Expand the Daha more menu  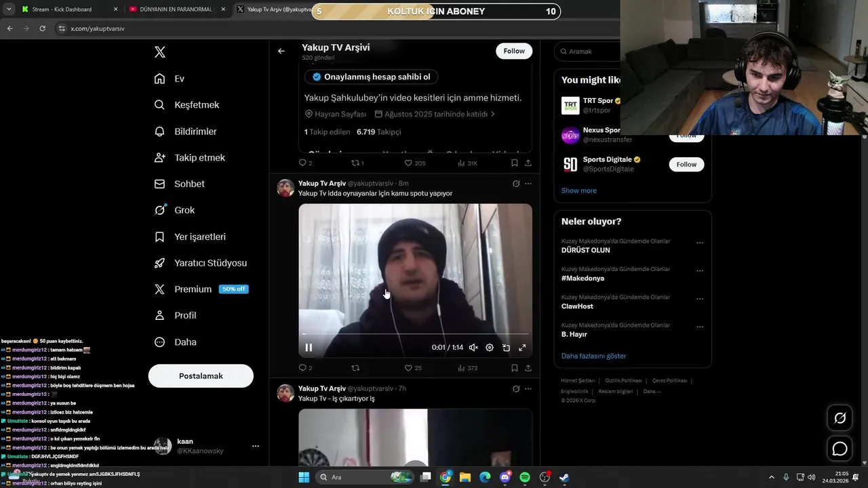click(x=175, y=342)
